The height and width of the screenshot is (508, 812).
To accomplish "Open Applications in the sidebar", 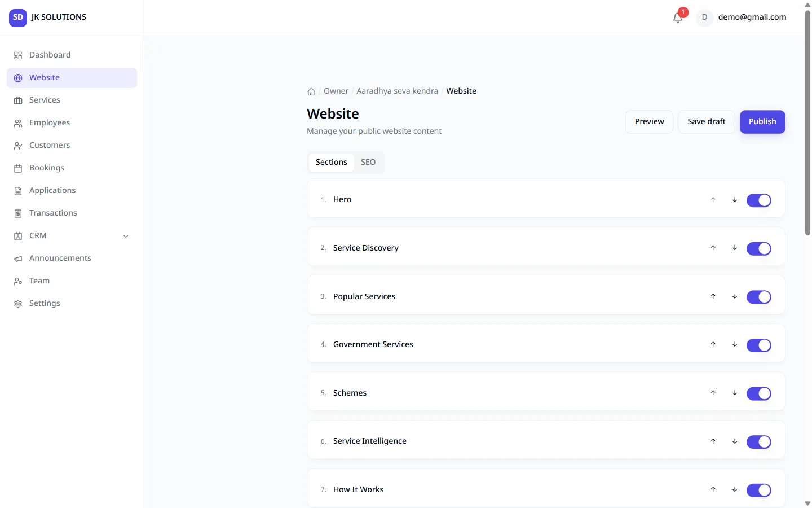I will (x=72, y=191).
